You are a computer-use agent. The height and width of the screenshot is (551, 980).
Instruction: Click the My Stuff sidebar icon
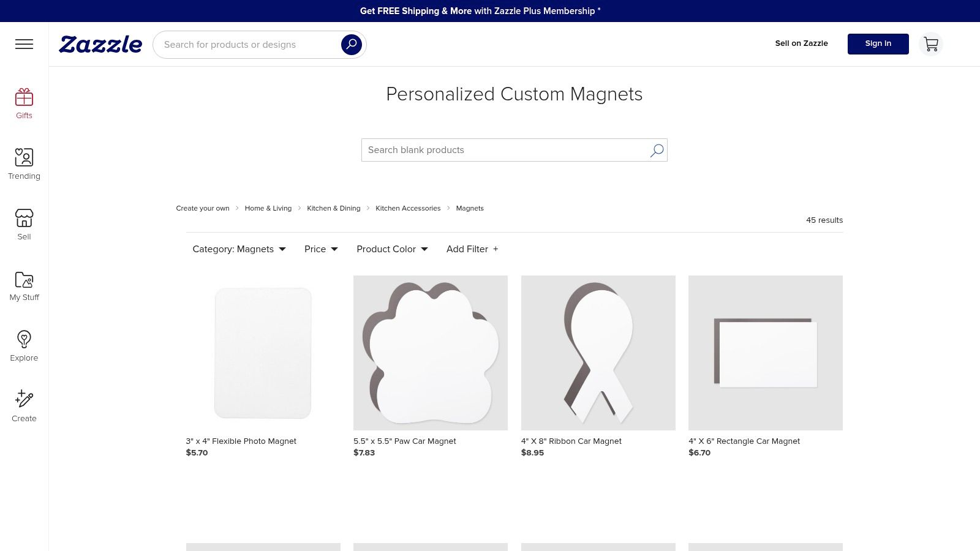24,285
